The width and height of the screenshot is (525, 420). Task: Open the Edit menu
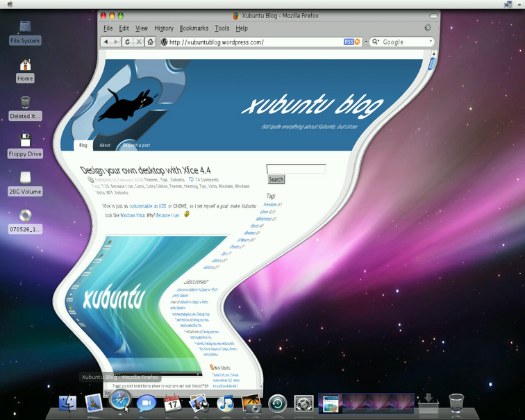(x=124, y=28)
